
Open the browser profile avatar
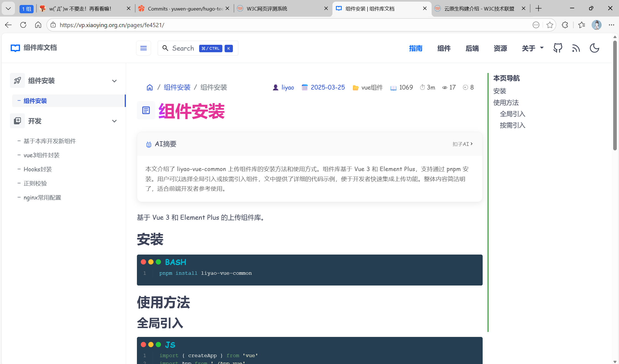[x=596, y=25]
